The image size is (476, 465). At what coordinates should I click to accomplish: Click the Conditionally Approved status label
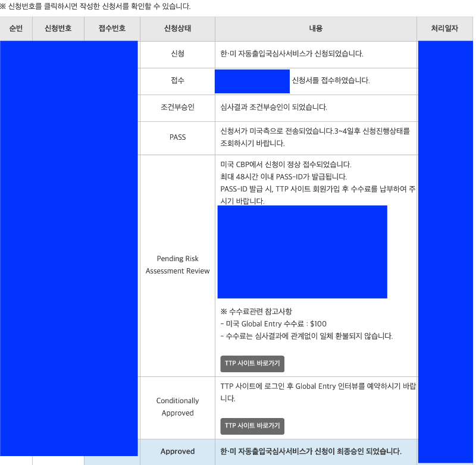click(177, 407)
